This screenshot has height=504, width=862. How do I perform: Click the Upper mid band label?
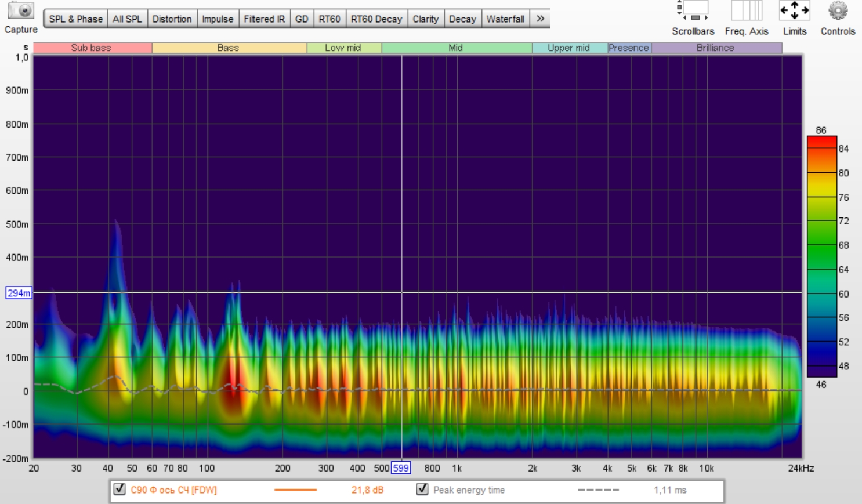(570, 48)
